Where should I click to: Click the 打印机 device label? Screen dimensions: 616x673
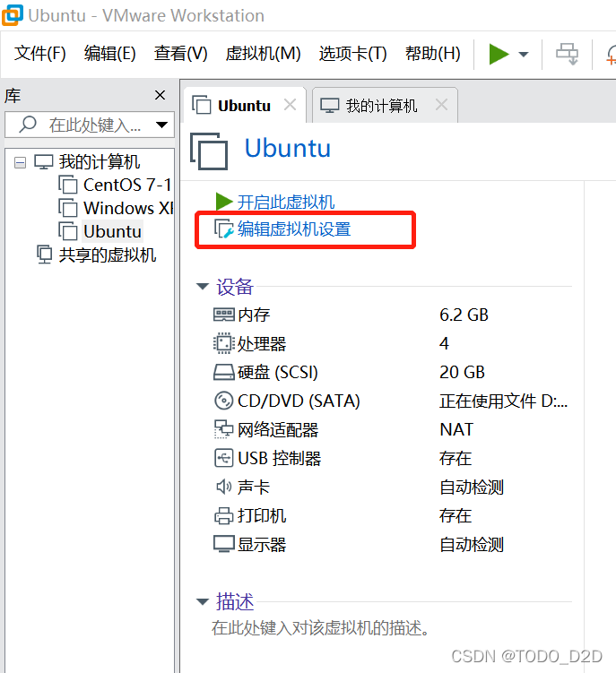(x=262, y=516)
